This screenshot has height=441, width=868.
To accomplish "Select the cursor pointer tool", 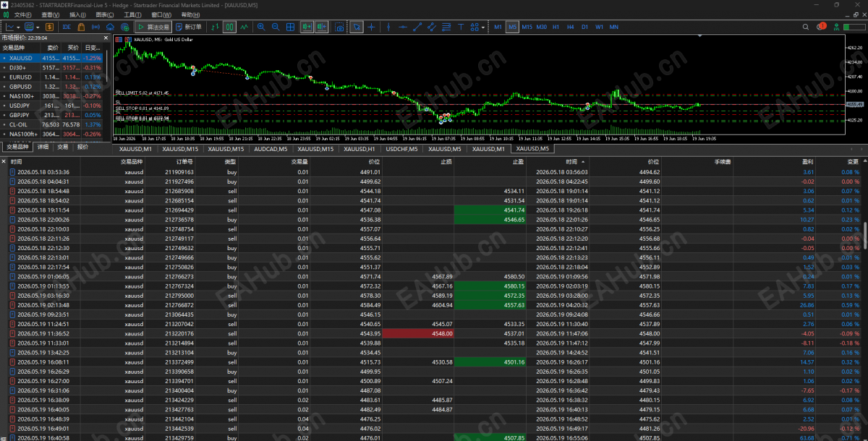I will point(357,27).
